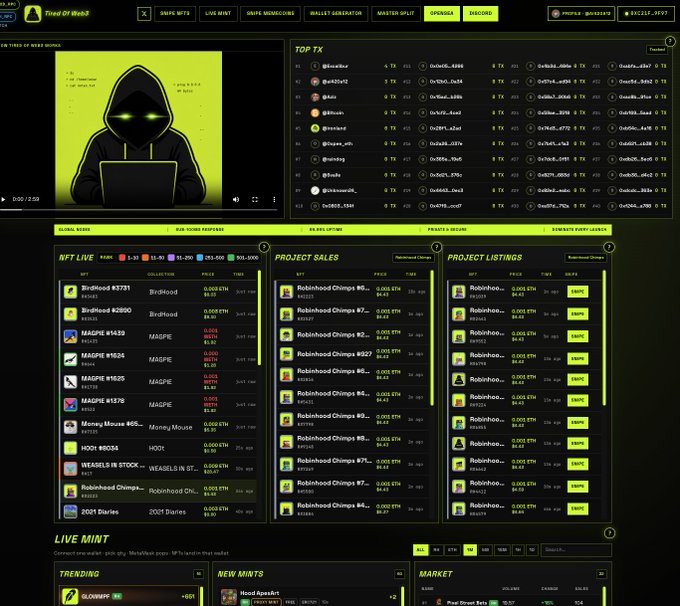Select the ALL filter in Live Mint

pyautogui.click(x=420, y=550)
